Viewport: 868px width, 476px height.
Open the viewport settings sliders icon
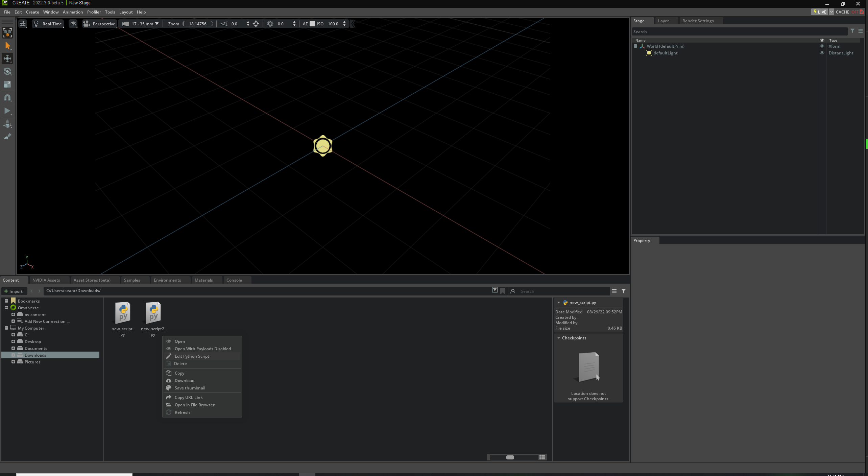pyautogui.click(x=22, y=24)
